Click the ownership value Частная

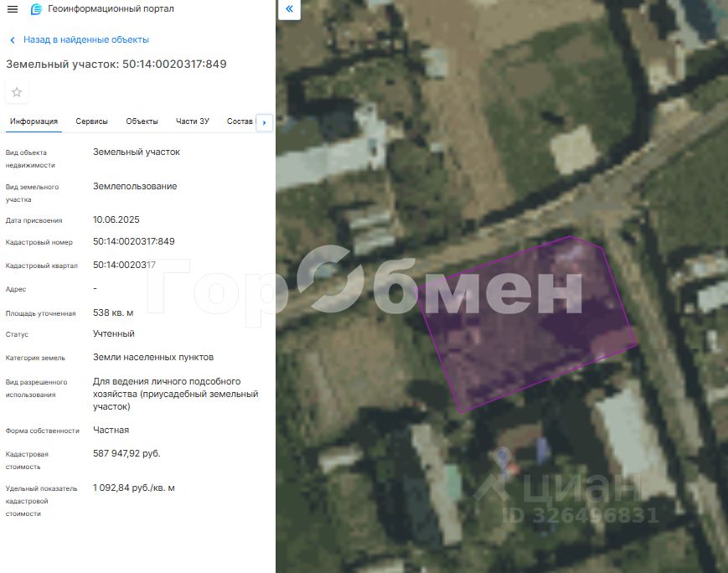pos(111,430)
